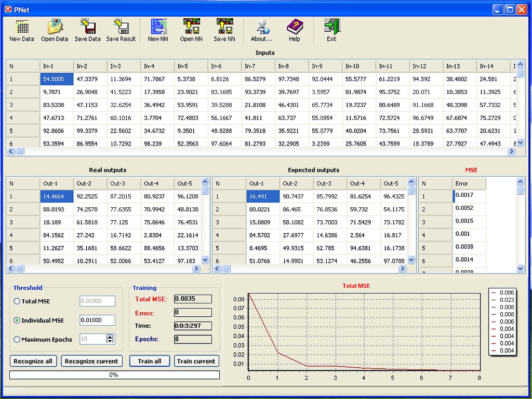The image size is (532, 399).
Task: Click legend entry 0.086 in chart
Action: [503, 292]
